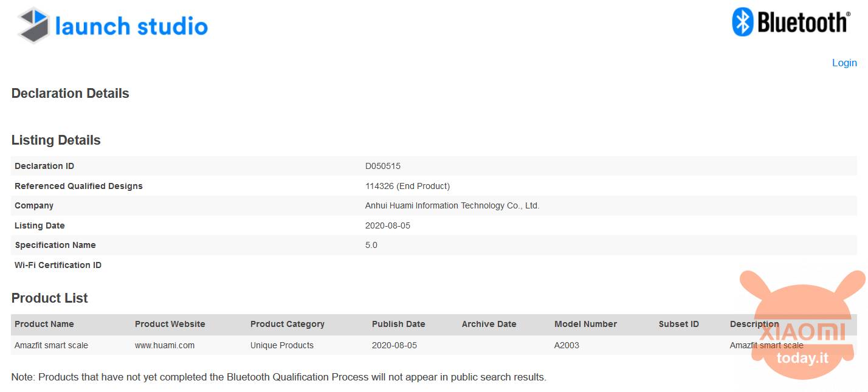Select the Listing Details heading
Viewport: 868px width, 392px height.
tap(56, 140)
